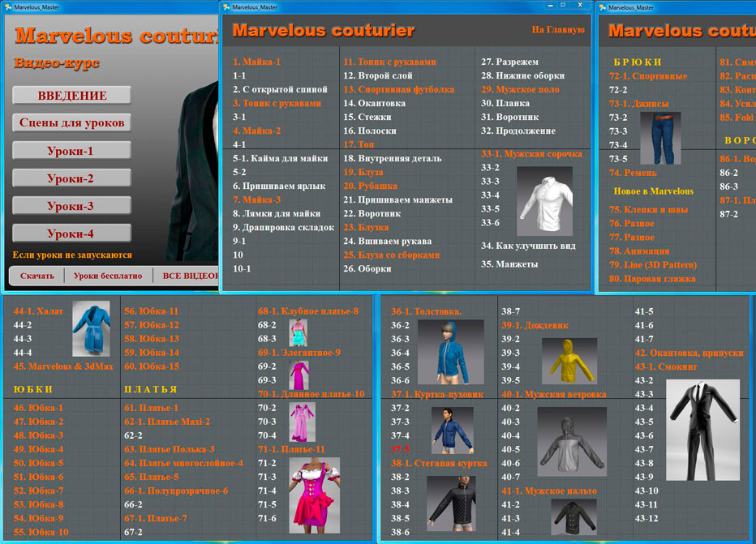Image resolution: width=756 pixels, height=544 pixels.
Task: Open lesson 74. Ремень
Action: coord(633,173)
